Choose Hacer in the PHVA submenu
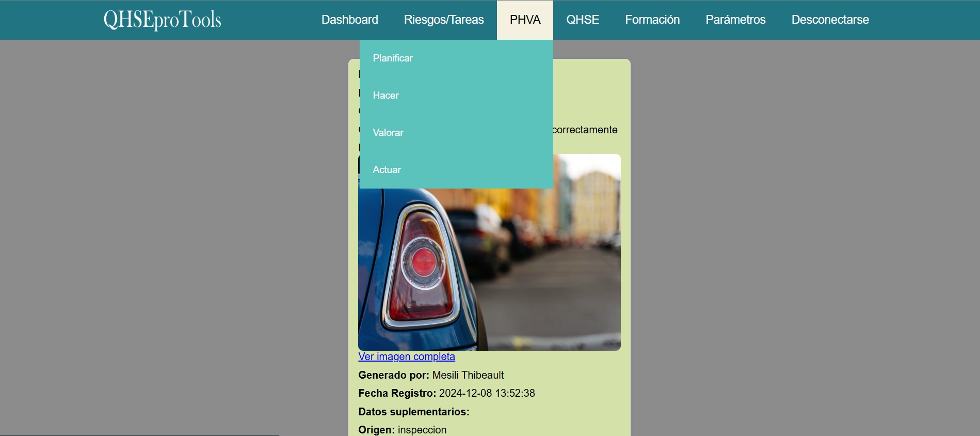Viewport: 980px width, 436px height. [x=386, y=96]
